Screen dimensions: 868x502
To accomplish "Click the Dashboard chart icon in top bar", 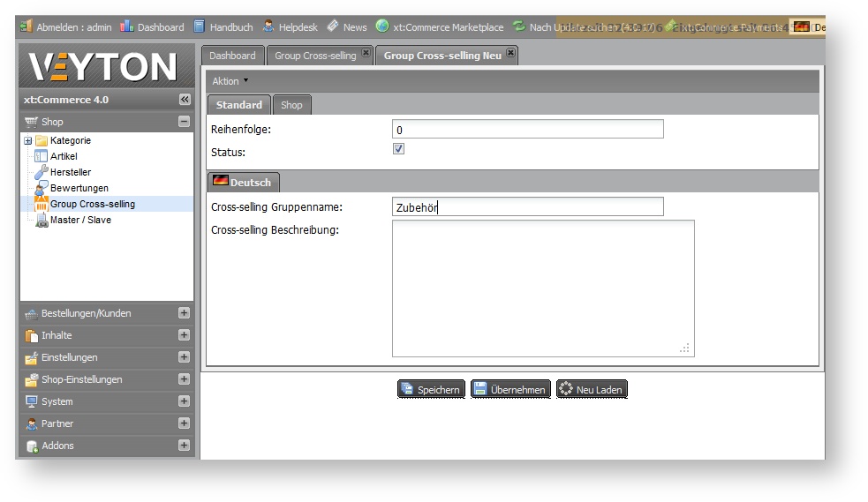I will point(126,26).
